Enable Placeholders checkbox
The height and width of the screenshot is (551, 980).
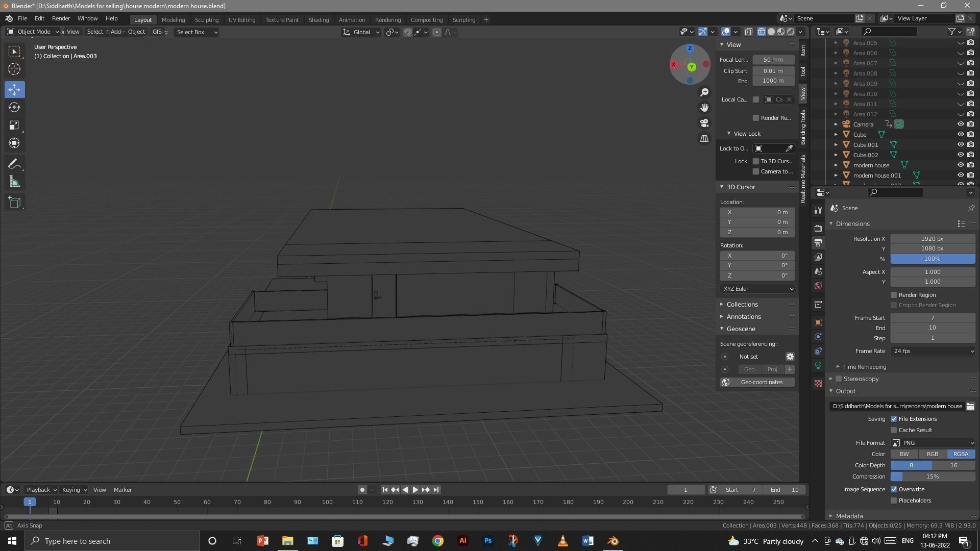click(894, 500)
